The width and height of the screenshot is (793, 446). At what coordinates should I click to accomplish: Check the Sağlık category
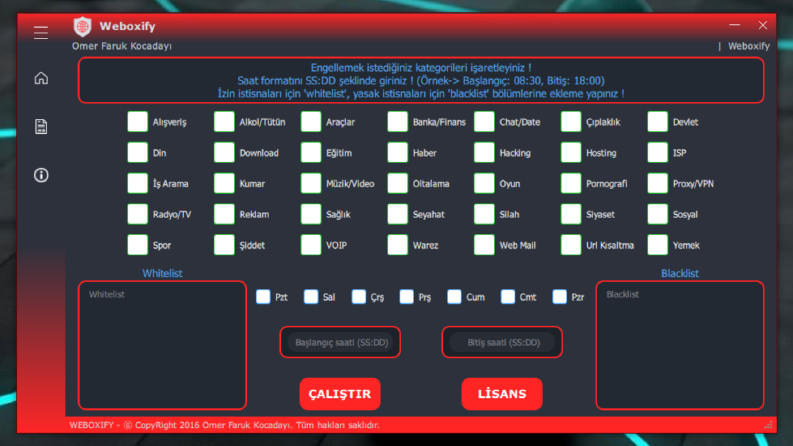point(311,214)
